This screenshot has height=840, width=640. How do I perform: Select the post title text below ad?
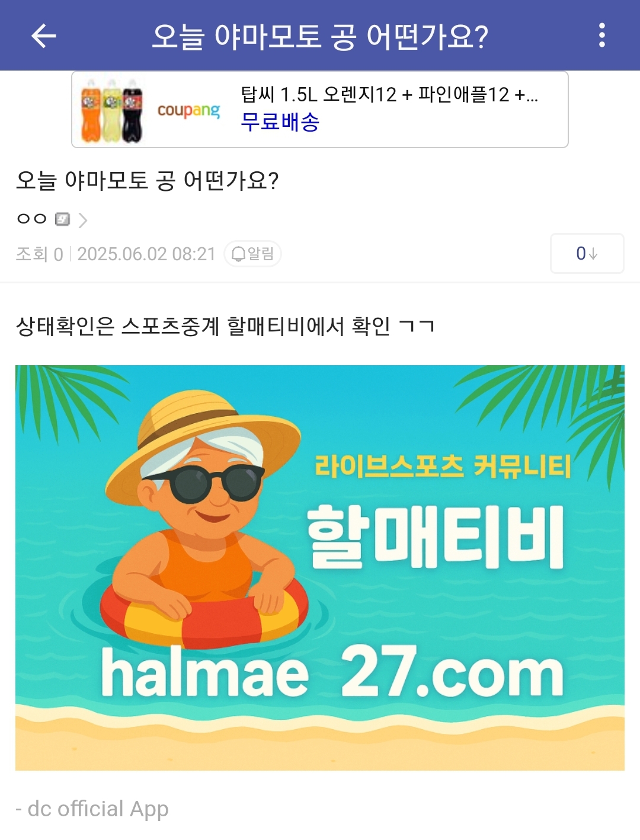pos(147,181)
